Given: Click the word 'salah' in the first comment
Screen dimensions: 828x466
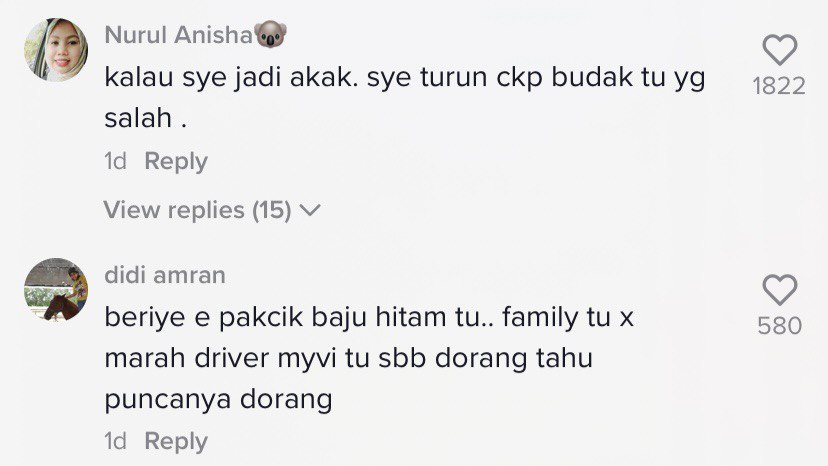Looking at the screenshot, I should point(138,118).
